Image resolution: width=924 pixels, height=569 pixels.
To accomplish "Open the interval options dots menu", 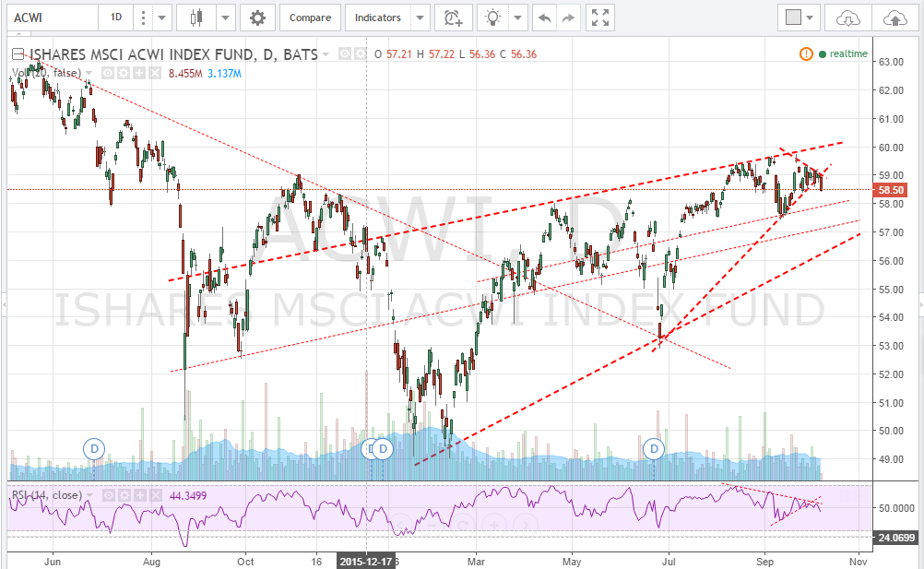I will (143, 18).
